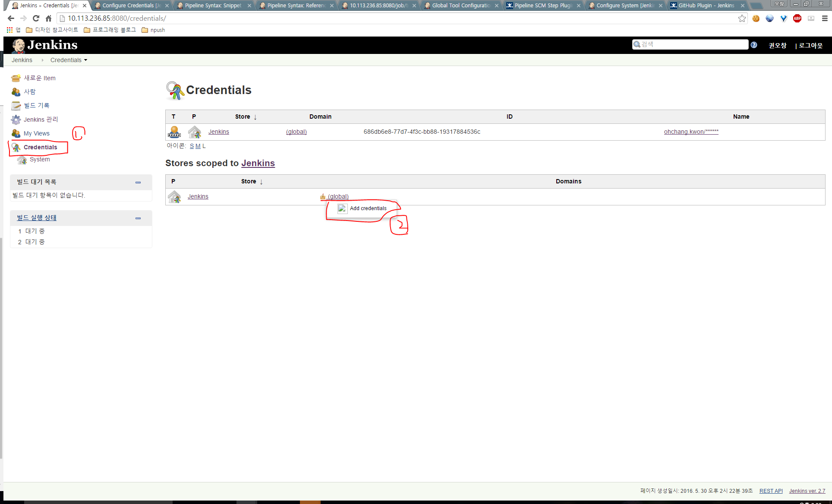This screenshot has width=832, height=504.
Task: Open the REST API footer link
Action: pos(771,491)
